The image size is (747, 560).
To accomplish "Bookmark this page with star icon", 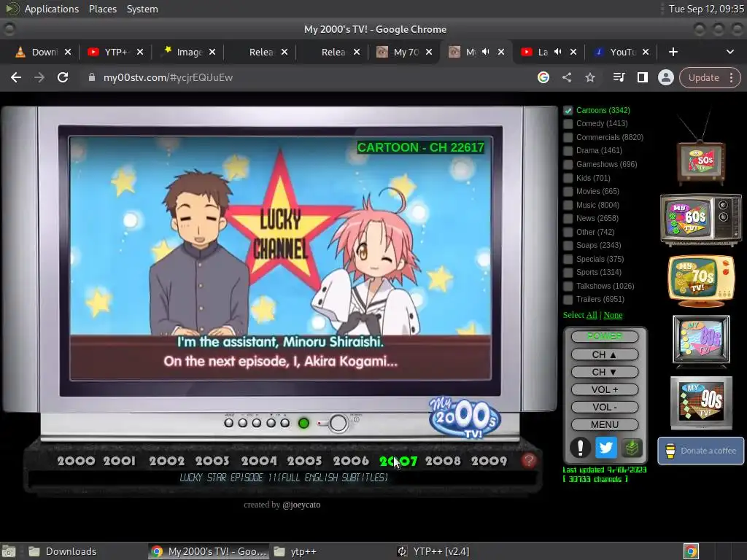I will (x=589, y=77).
